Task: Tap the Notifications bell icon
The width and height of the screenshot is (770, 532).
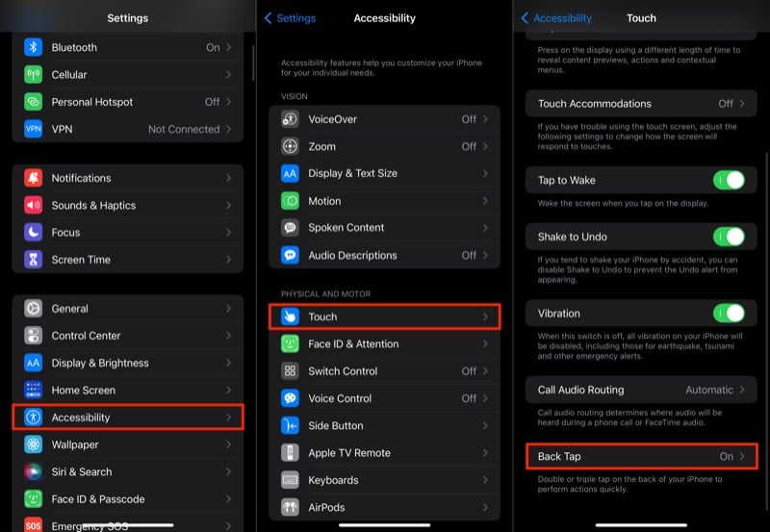Action: coord(34,178)
